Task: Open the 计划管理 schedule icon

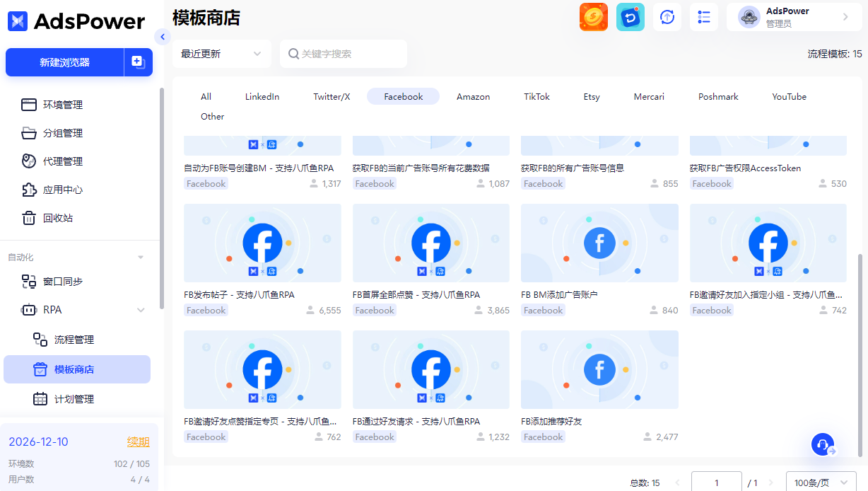Action: tap(42, 398)
